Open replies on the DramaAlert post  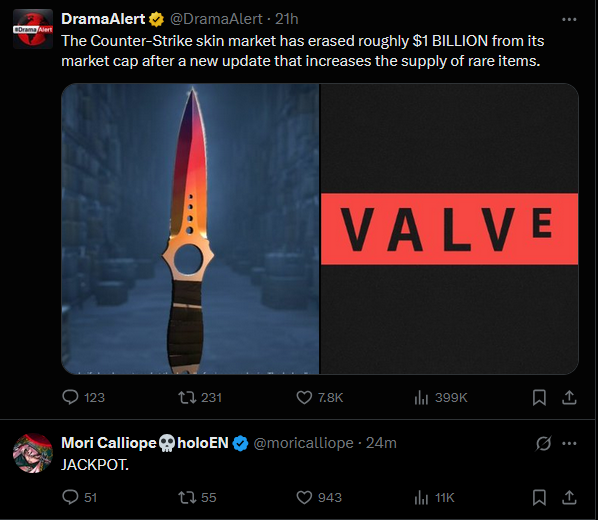click(x=83, y=397)
